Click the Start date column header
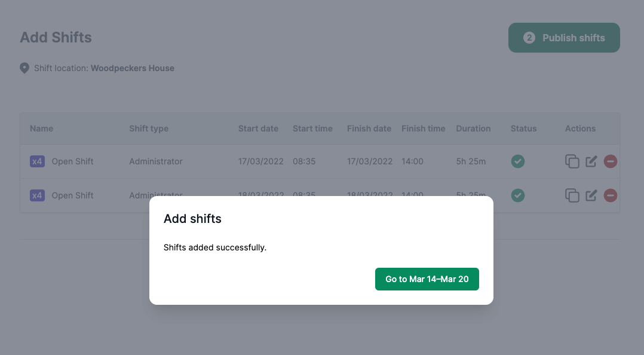Screen dimensions: 644x355 (x=258, y=128)
